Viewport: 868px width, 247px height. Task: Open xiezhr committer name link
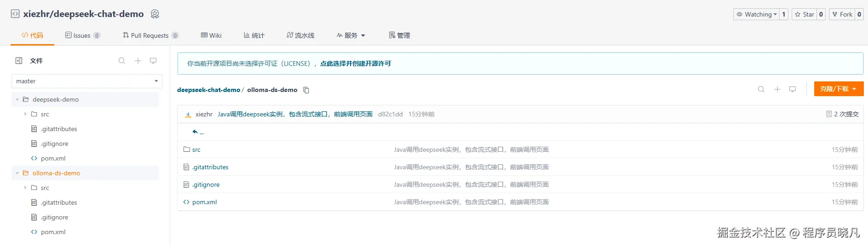pos(204,114)
